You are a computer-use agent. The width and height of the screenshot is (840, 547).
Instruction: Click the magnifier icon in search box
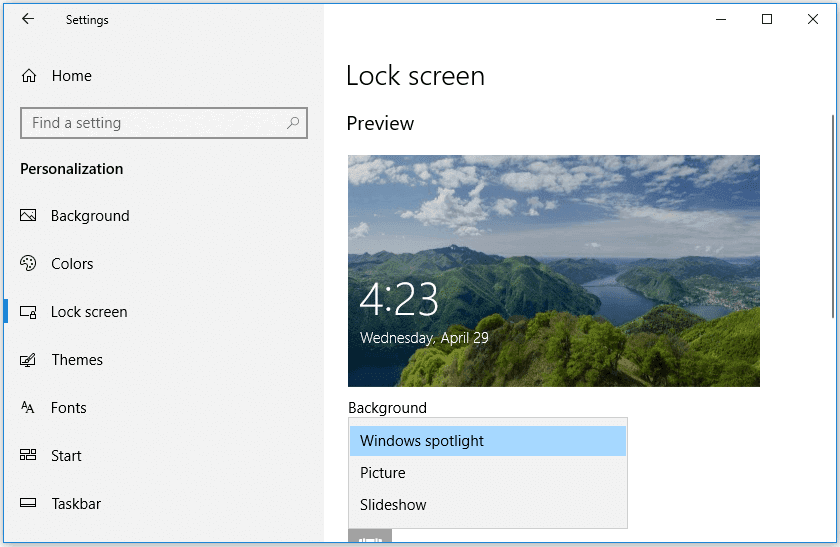(293, 123)
